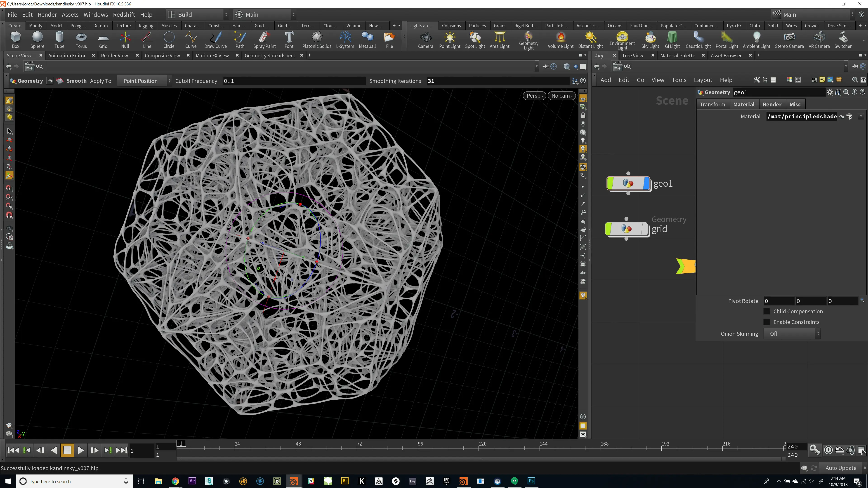Create a Box from the shelf
868x488 pixels.
[x=16, y=40]
